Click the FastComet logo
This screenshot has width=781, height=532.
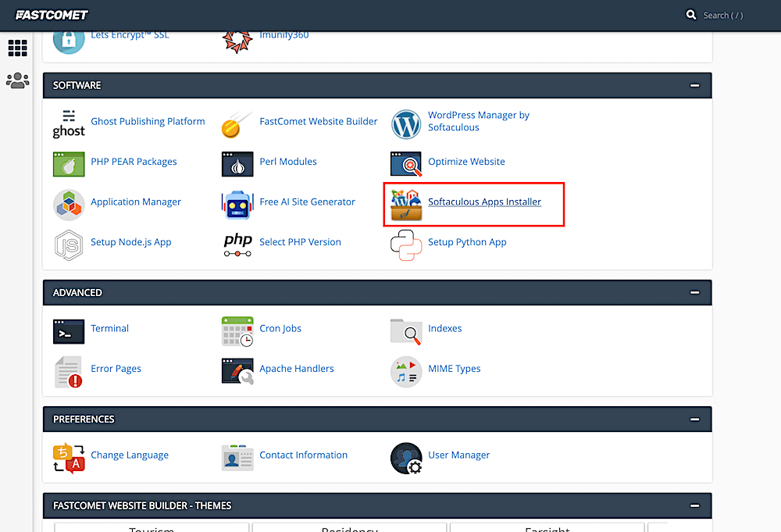point(52,15)
